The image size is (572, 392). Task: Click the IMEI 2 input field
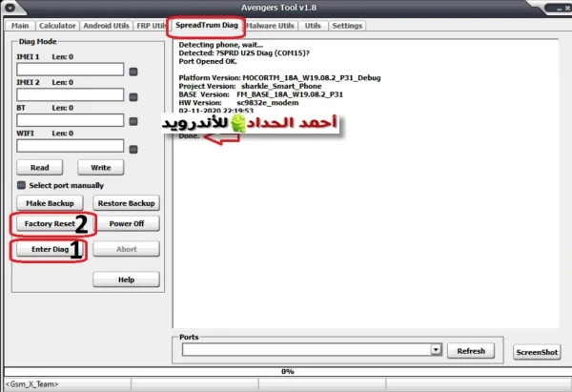pos(70,94)
